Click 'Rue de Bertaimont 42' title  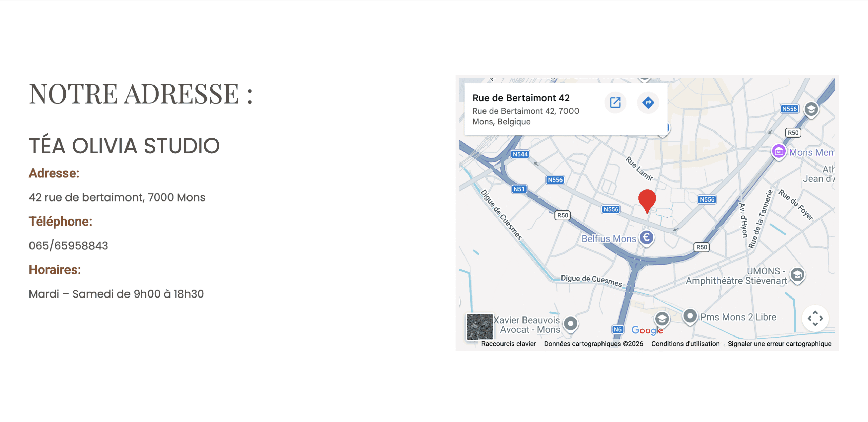click(x=521, y=98)
